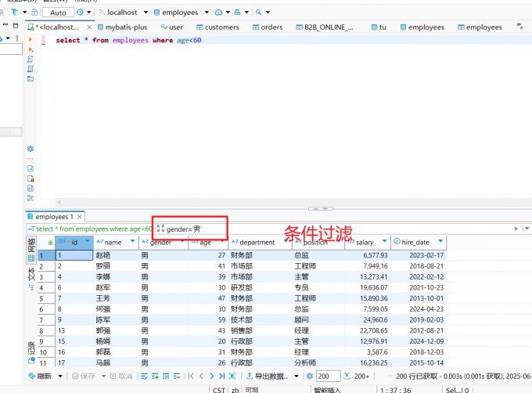Switch to the B2B_ONLINE tab
The width and height of the screenshot is (532, 393).
click(x=325, y=27)
